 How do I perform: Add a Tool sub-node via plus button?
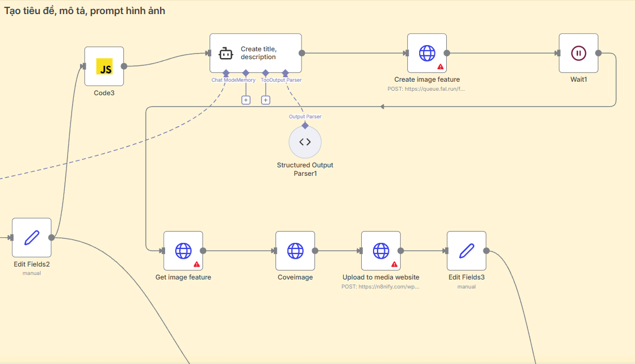265,100
